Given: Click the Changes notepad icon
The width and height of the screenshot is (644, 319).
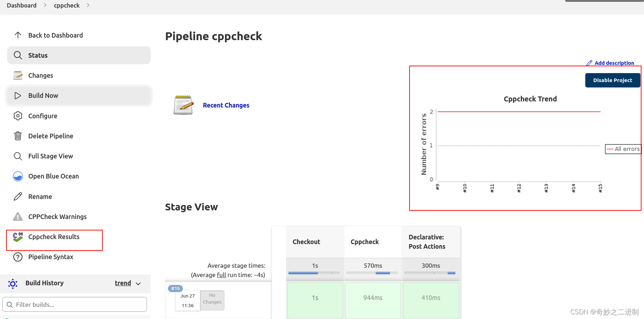Looking at the screenshot, I should pos(18,75).
